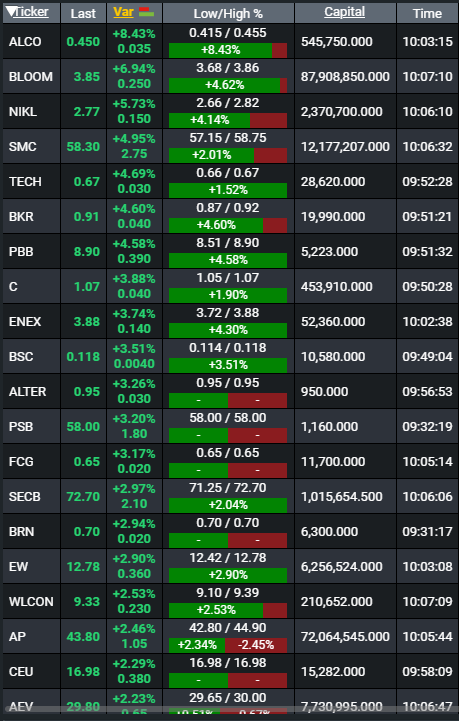Select the TECH ticker

tap(25, 181)
